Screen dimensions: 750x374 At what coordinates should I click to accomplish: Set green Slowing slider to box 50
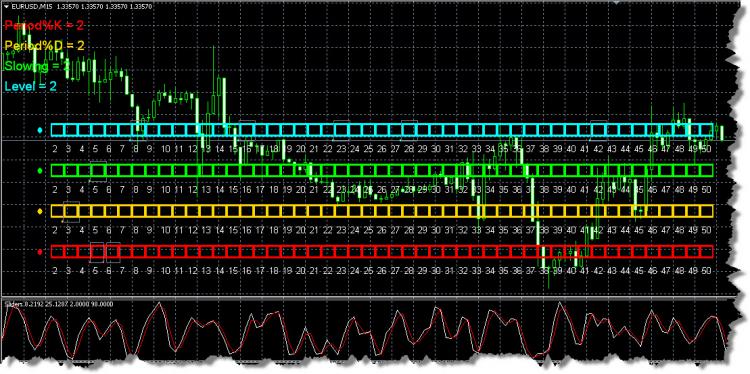coord(707,171)
